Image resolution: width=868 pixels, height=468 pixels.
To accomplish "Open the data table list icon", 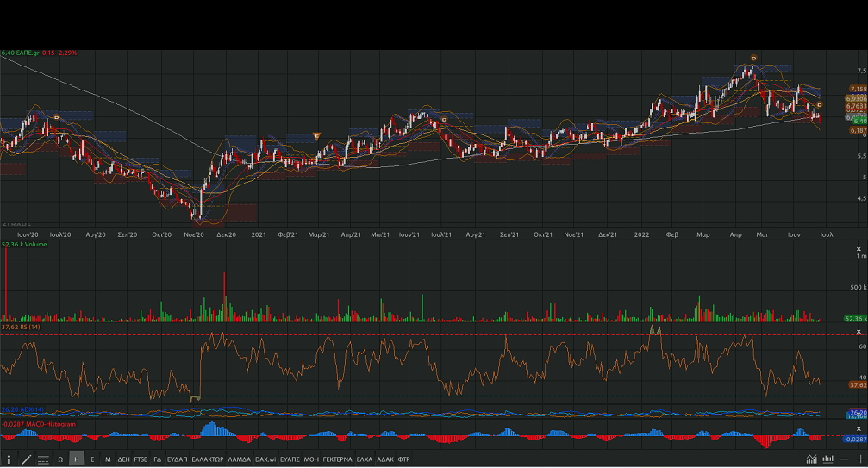I will (43, 459).
